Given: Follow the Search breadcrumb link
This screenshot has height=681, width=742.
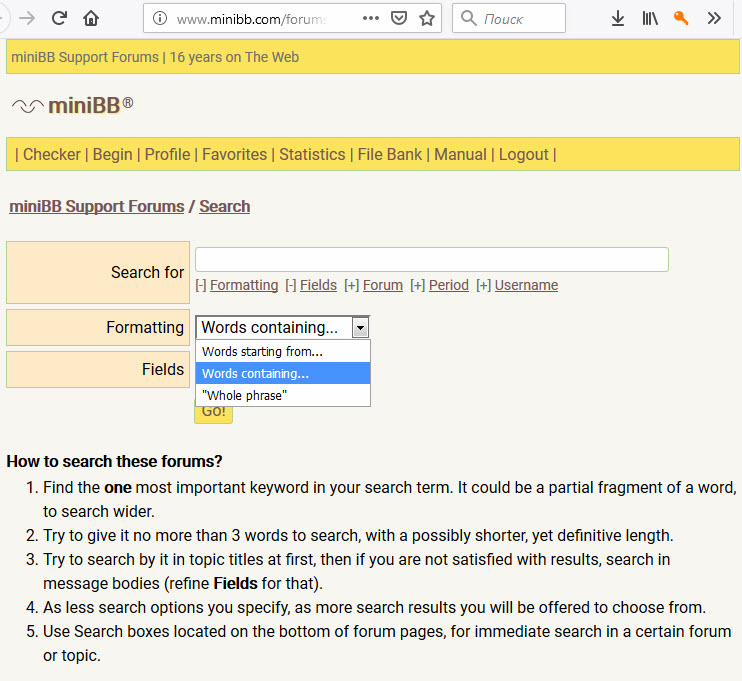Looking at the screenshot, I should click(x=224, y=206).
